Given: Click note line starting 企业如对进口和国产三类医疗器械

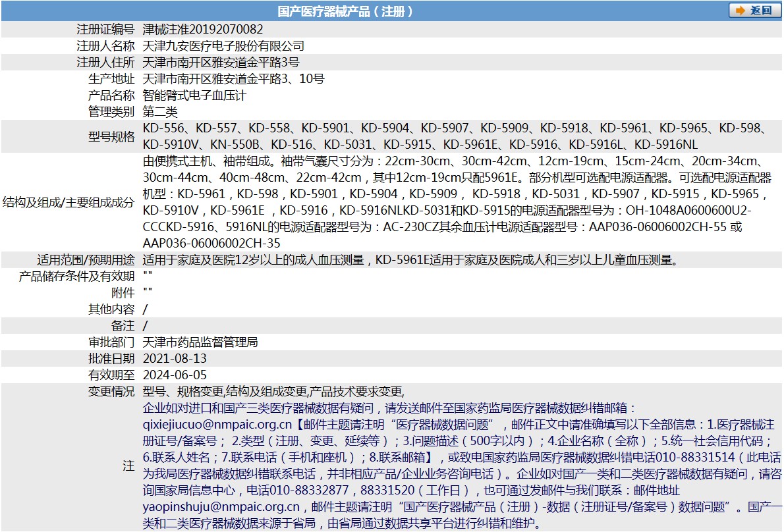Looking at the screenshot, I should pyautogui.click(x=389, y=409).
